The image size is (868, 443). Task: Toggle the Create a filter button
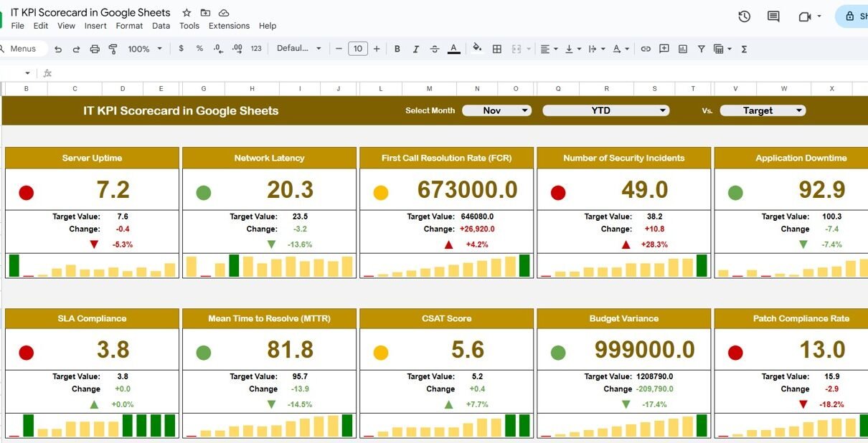pos(701,49)
